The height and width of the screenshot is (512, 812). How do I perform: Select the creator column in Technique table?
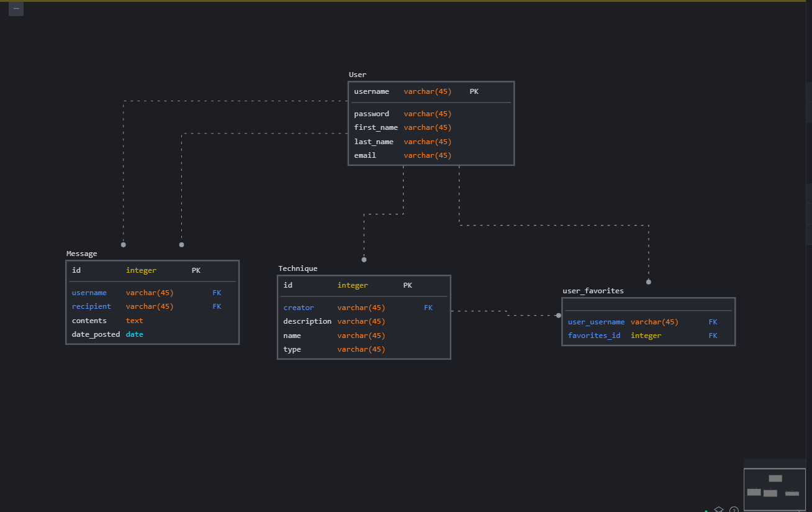click(299, 308)
